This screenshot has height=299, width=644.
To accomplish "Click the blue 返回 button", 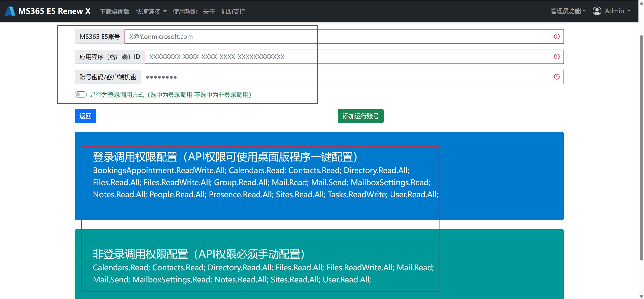I will click(x=86, y=116).
